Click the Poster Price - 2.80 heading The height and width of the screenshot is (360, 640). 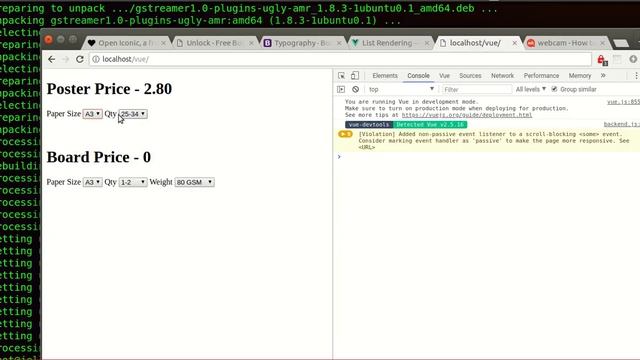click(x=109, y=89)
